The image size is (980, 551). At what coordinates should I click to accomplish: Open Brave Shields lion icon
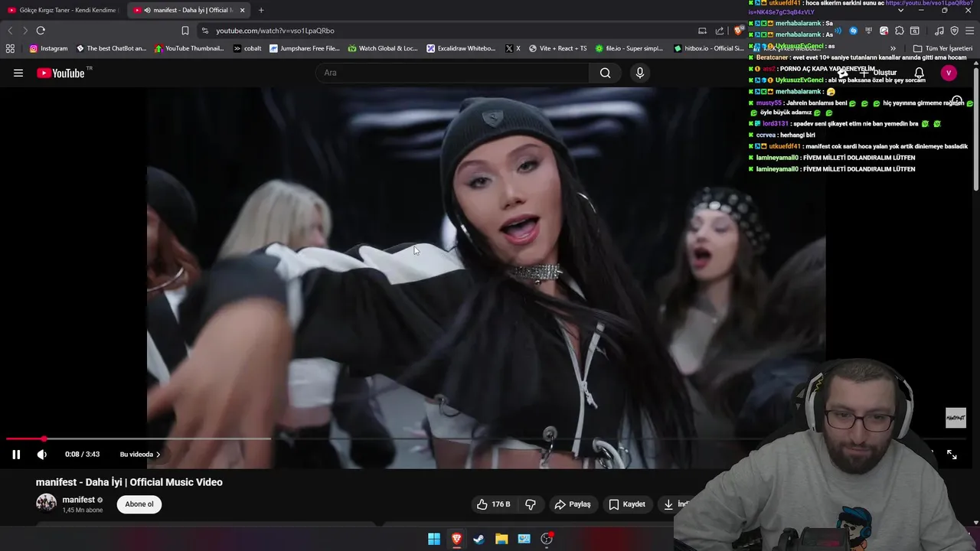click(x=737, y=31)
